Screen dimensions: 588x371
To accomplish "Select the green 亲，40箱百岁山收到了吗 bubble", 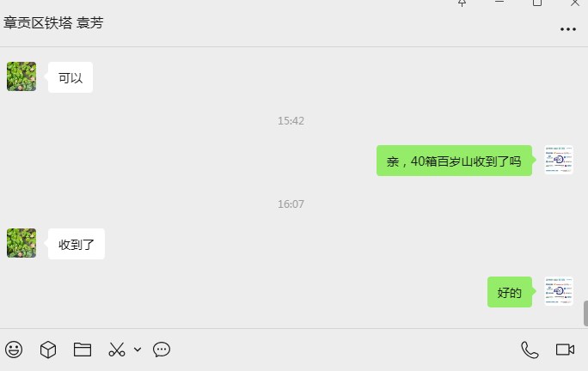I will 454,161.
